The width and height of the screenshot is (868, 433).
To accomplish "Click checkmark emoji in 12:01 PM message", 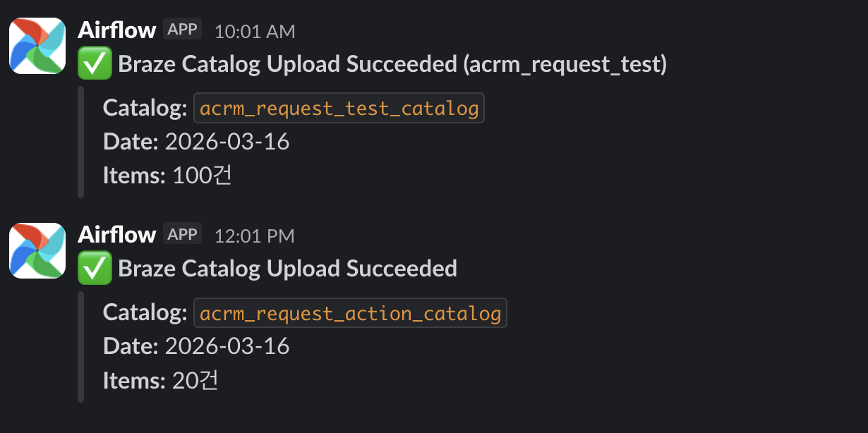I will click(x=95, y=269).
